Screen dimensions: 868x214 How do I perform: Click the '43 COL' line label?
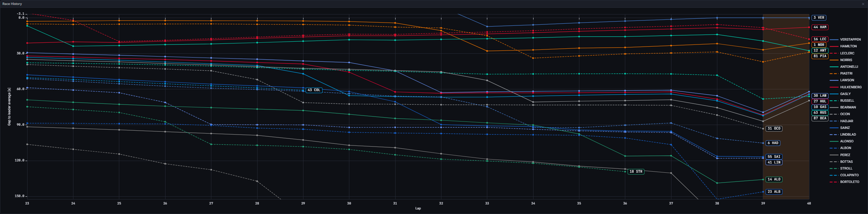tap(314, 90)
